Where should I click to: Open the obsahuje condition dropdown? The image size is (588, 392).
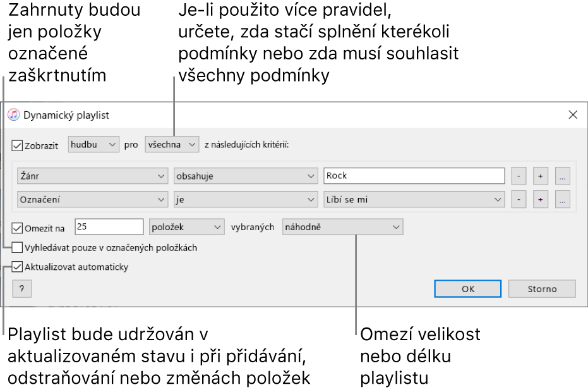coord(246,176)
